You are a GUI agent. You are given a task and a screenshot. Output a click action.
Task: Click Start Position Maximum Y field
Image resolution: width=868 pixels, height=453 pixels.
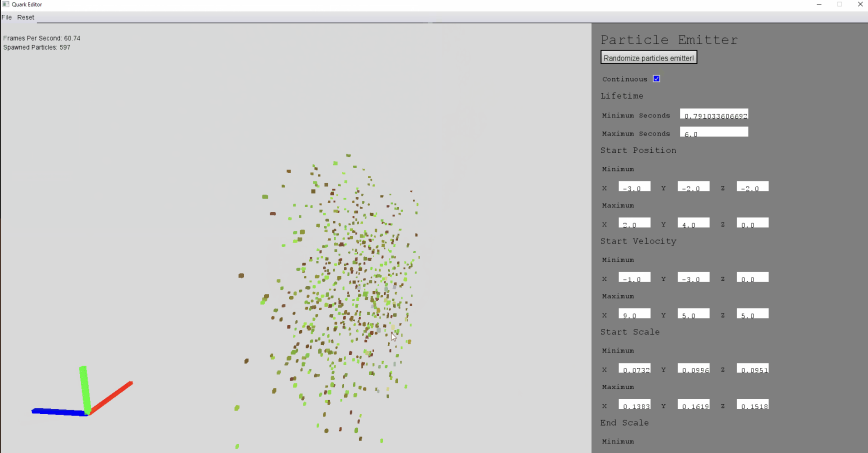pos(693,223)
